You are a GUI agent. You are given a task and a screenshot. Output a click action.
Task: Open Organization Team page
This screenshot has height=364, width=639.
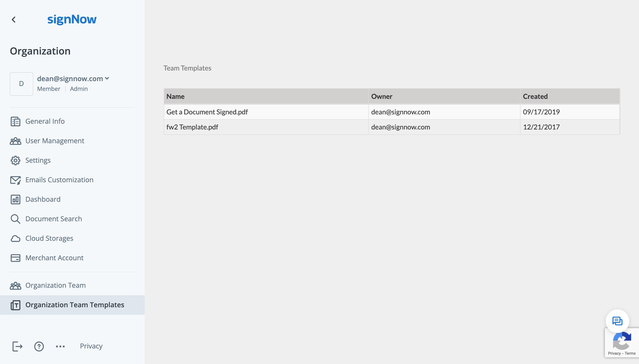(x=55, y=286)
